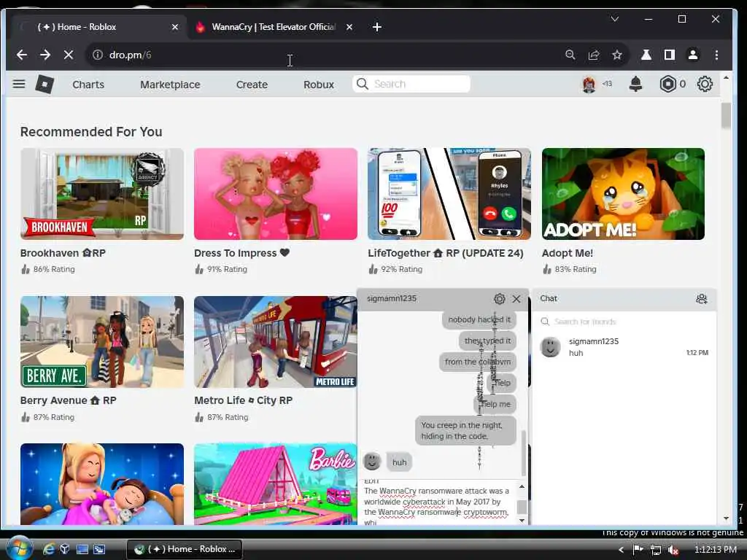Click the taskbar clock 1:12:13 PM
This screenshot has width=747, height=560.
[x=716, y=550]
